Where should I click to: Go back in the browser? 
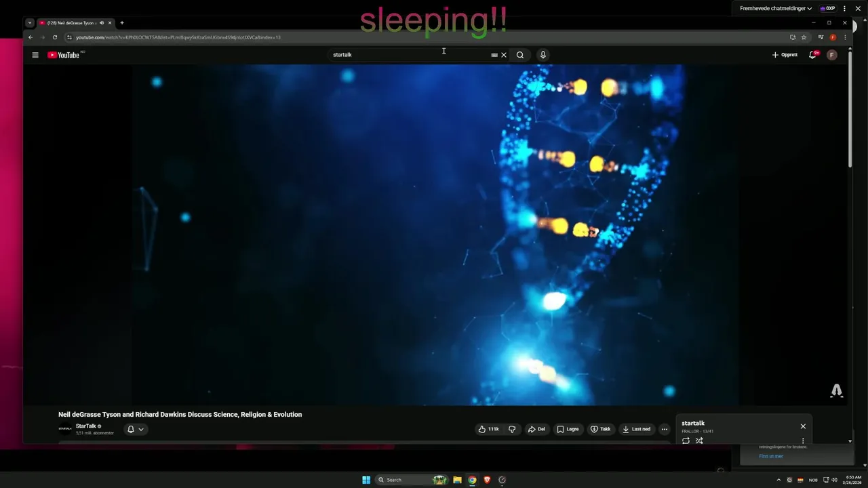coord(31,37)
